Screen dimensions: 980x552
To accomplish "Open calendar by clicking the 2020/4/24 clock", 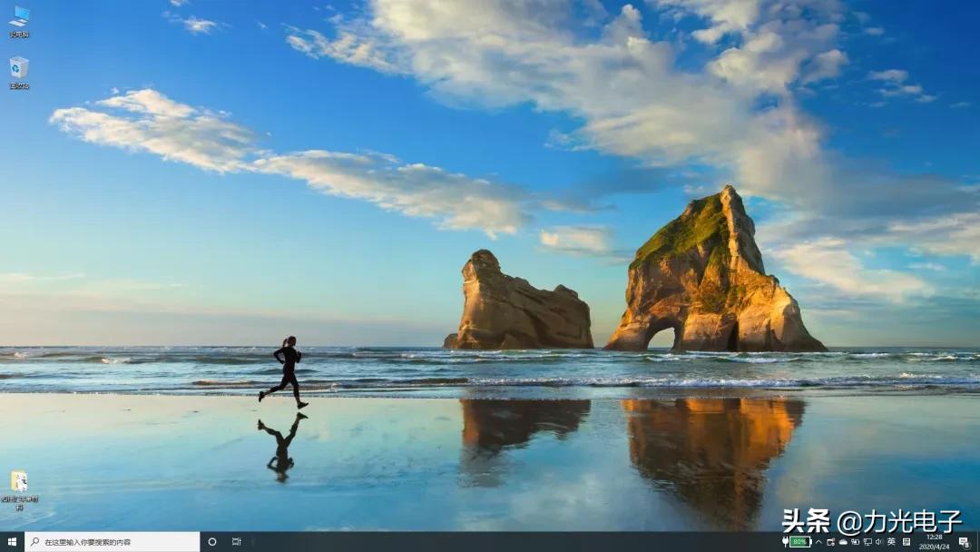I will pos(933,543).
